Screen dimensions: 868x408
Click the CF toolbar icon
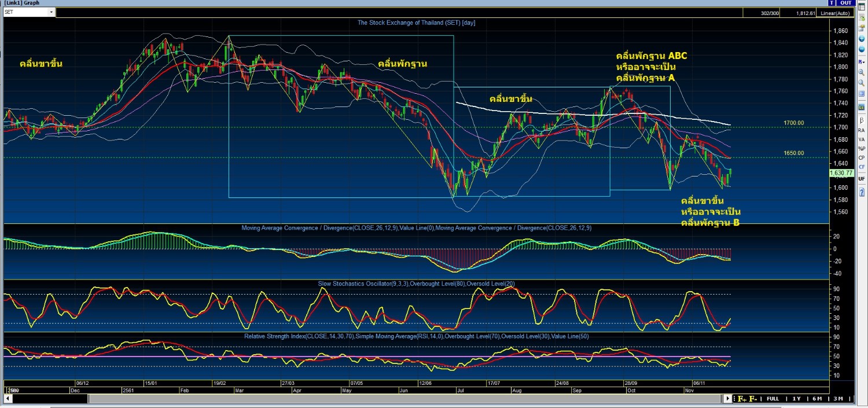(861, 168)
